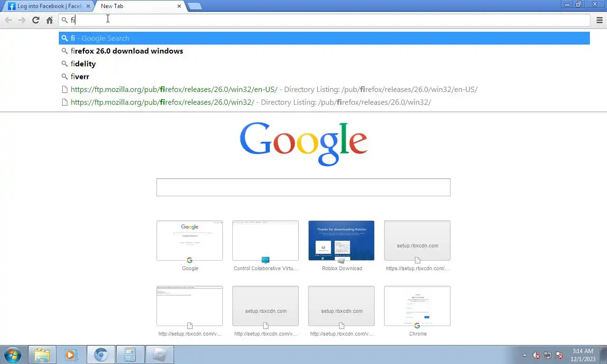
Task: Pick the 'firefox 26.0 download windows' suggestion
Action: tap(324, 51)
